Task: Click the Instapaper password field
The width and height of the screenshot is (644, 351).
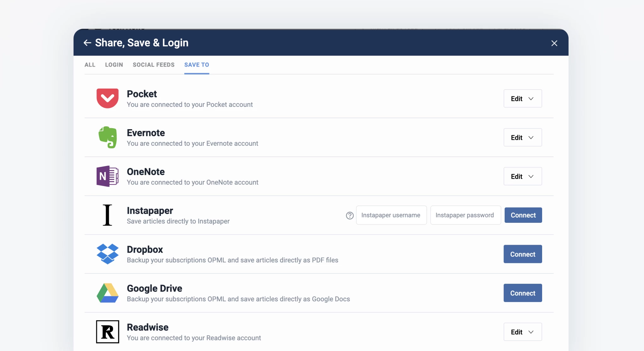Action: tap(465, 215)
